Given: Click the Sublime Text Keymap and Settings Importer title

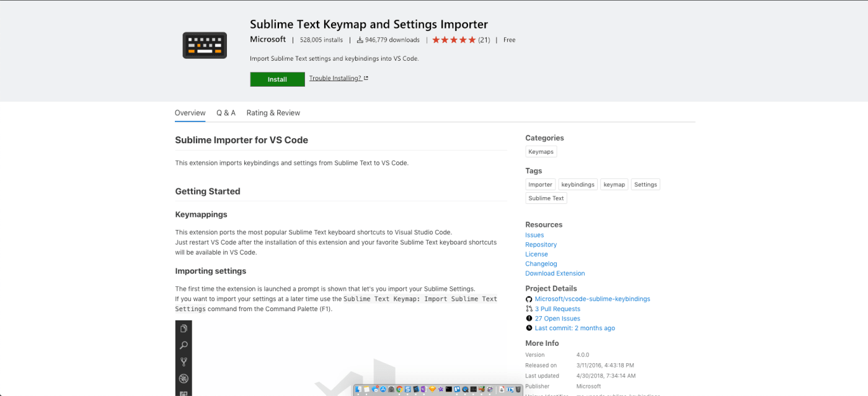Looking at the screenshot, I should coord(369,24).
